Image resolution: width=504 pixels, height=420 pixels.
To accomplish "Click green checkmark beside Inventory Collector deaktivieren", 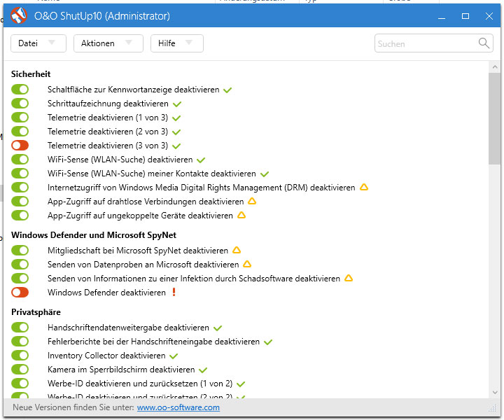I will coord(174,356).
